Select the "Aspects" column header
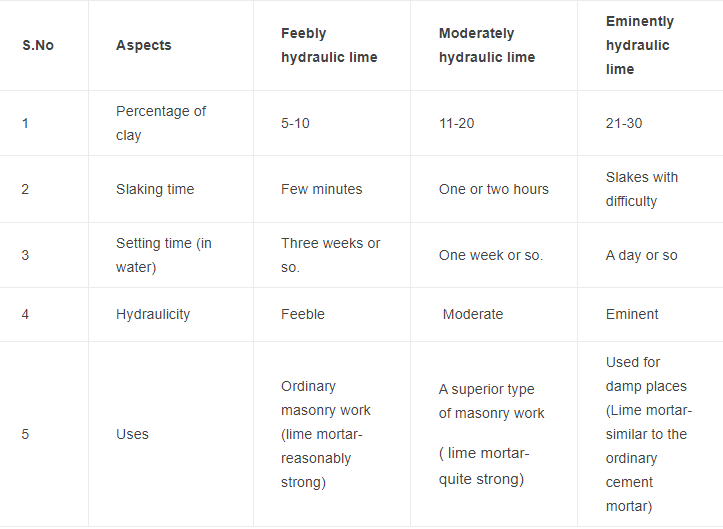The height and width of the screenshot is (529, 723). [x=143, y=45]
